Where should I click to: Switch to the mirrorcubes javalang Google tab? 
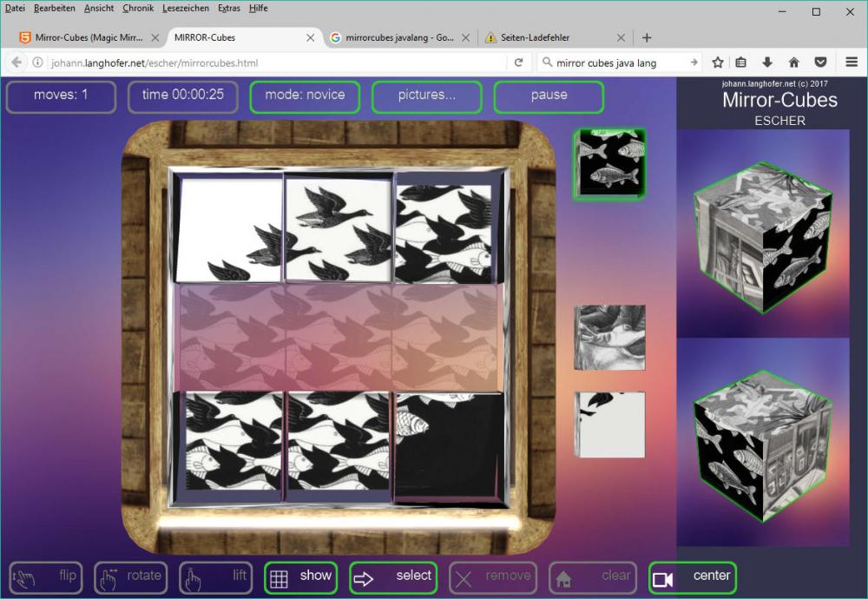[x=399, y=37]
